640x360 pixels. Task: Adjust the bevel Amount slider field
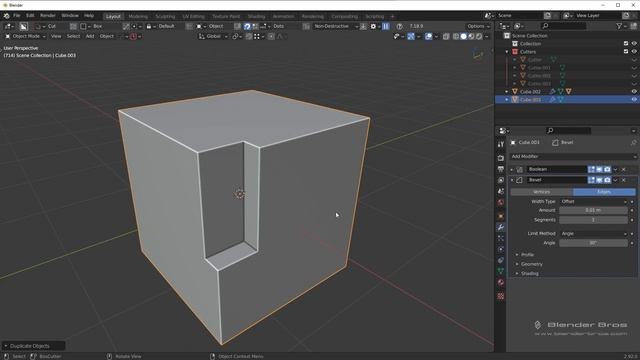pos(593,210)
